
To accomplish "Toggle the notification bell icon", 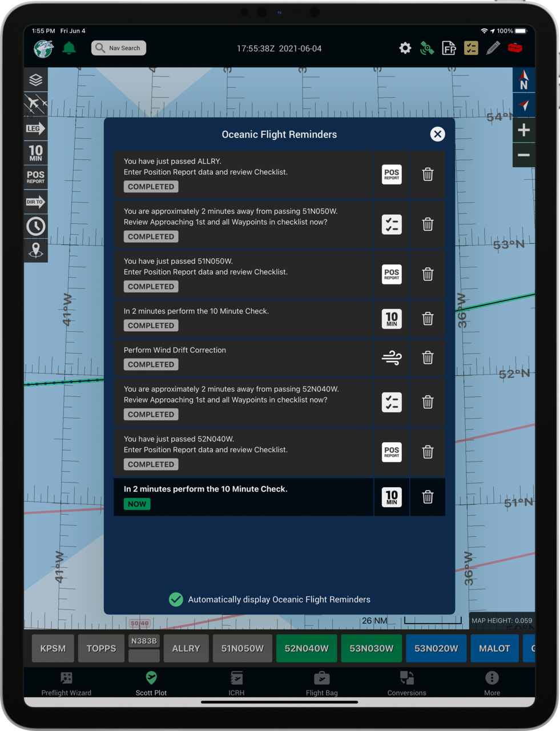I will (69, 48).
